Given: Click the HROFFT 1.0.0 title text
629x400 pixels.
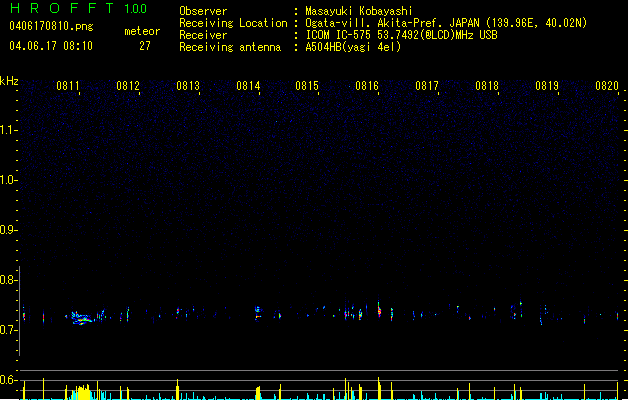Looking at the screenshot, I should pos(79,8).
